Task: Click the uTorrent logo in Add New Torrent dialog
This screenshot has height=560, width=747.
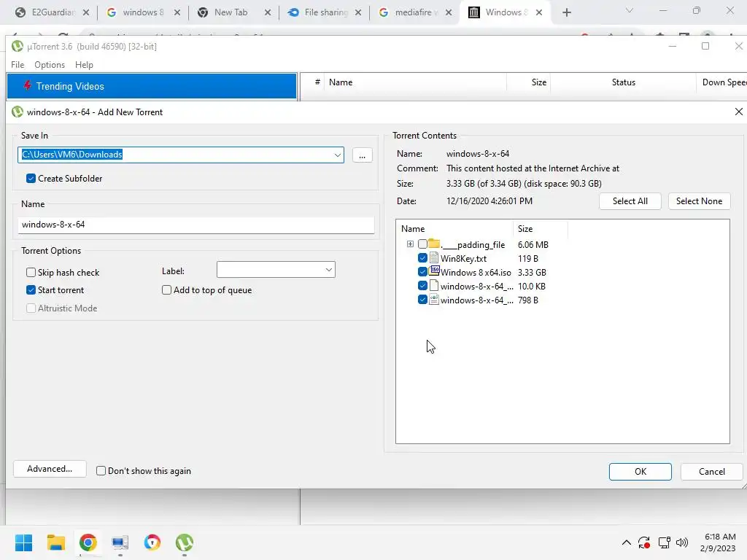Action: 18,112
